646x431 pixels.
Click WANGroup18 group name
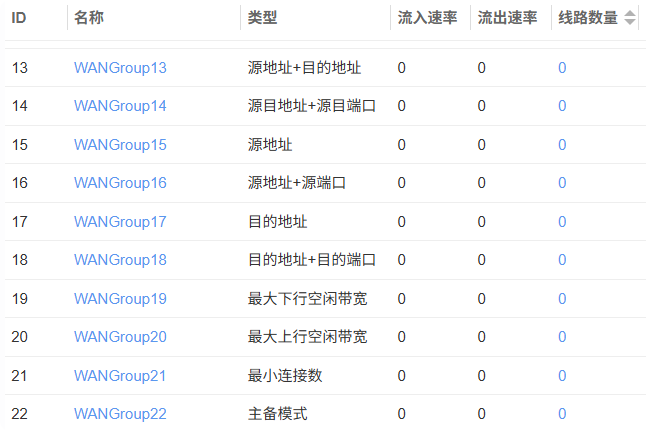tap(120, 260)
